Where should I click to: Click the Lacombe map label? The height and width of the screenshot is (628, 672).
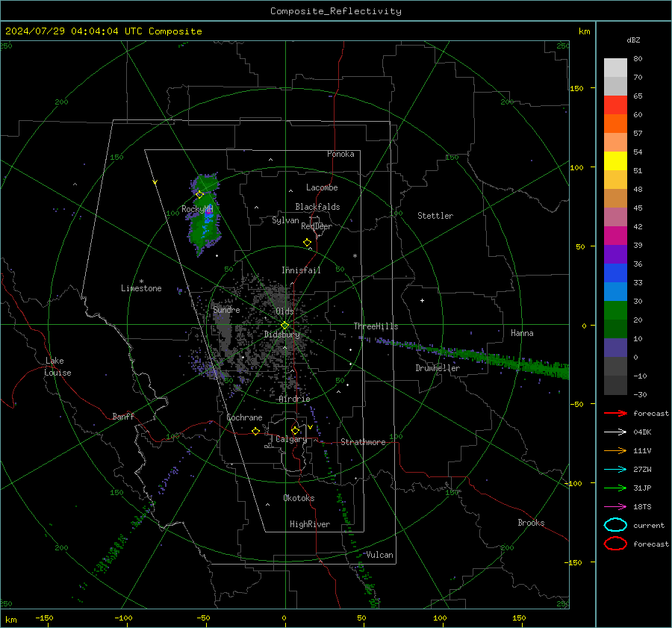pos(322,187)
